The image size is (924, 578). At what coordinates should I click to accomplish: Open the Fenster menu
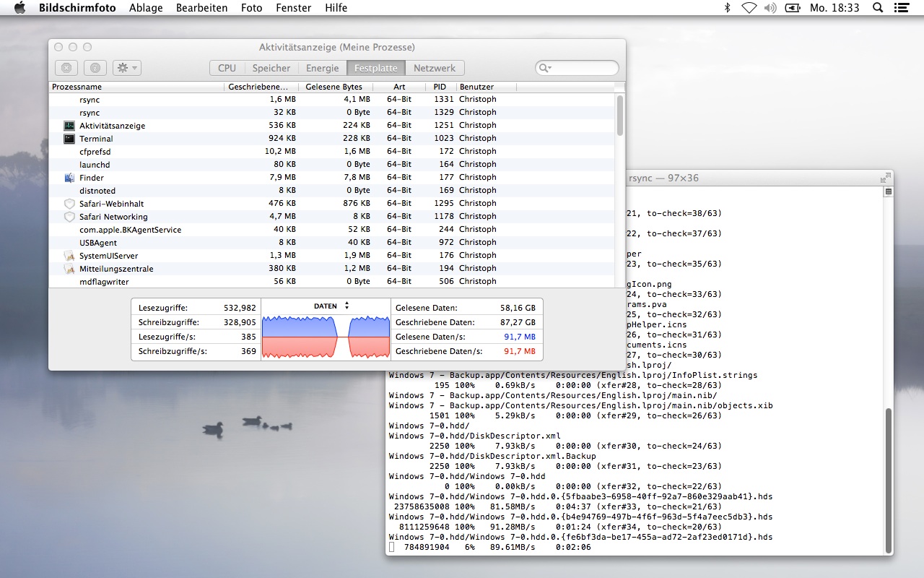tap(294, 8)
